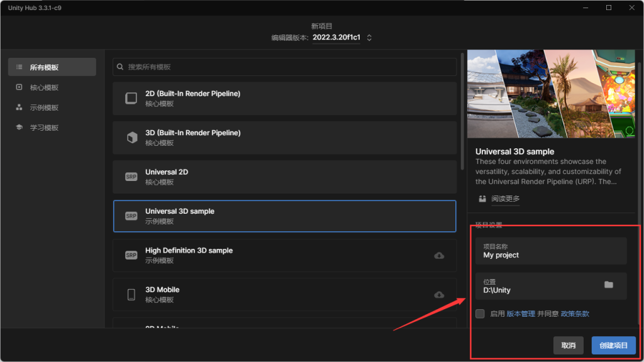
Task: Open the 版本管理 link
Action: 521,314
